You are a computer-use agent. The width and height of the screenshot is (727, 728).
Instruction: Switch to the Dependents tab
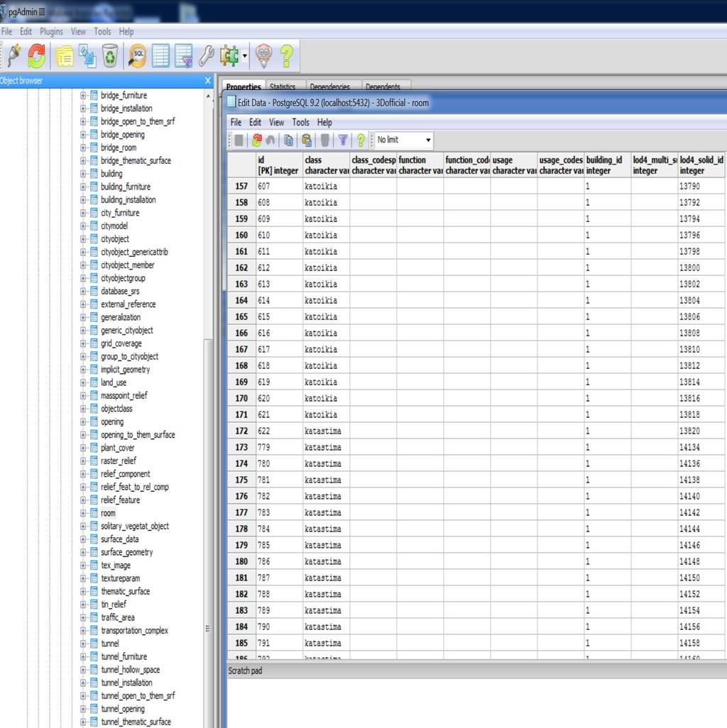[383, 87]
